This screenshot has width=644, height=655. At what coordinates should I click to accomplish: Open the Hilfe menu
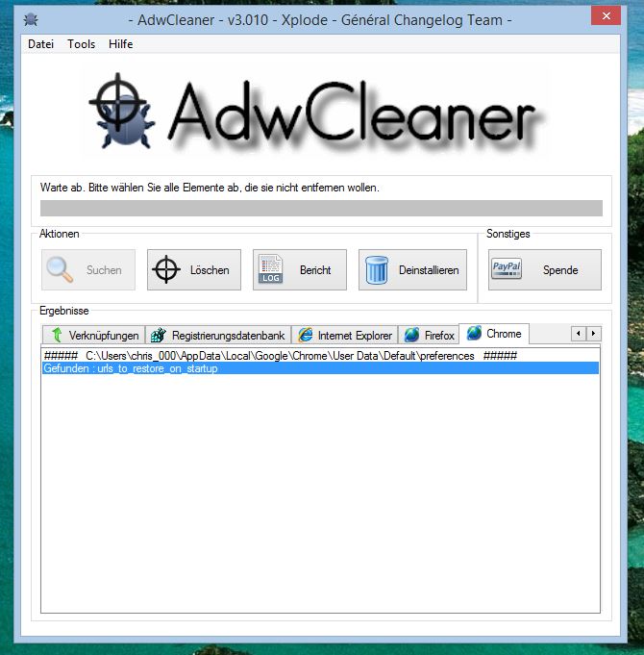[120, 44]
